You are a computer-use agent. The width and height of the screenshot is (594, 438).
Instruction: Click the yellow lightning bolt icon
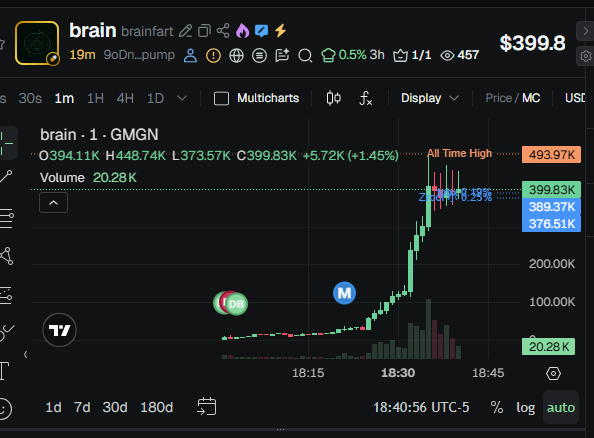(280, 30)
